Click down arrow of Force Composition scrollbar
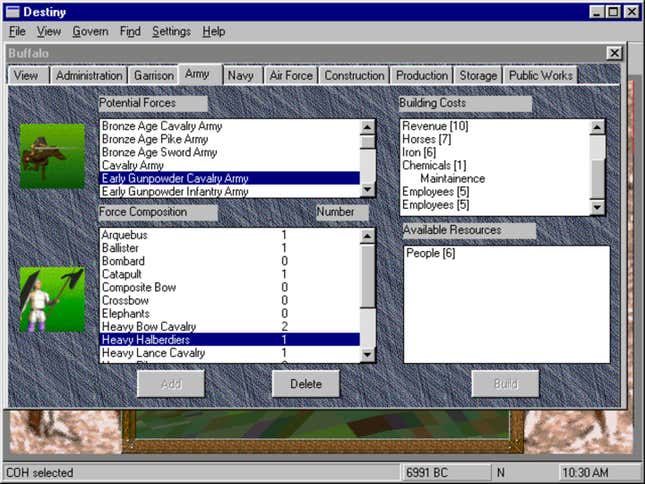Image resolution: width=645 pixels, height=484 pixels. (367, 354)
